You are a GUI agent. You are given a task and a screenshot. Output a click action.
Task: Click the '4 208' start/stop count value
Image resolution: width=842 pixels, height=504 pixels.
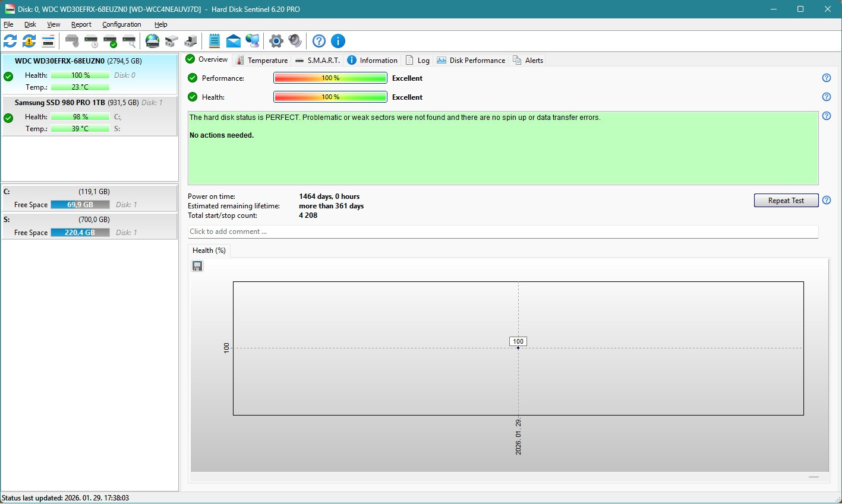pos(308,215)
